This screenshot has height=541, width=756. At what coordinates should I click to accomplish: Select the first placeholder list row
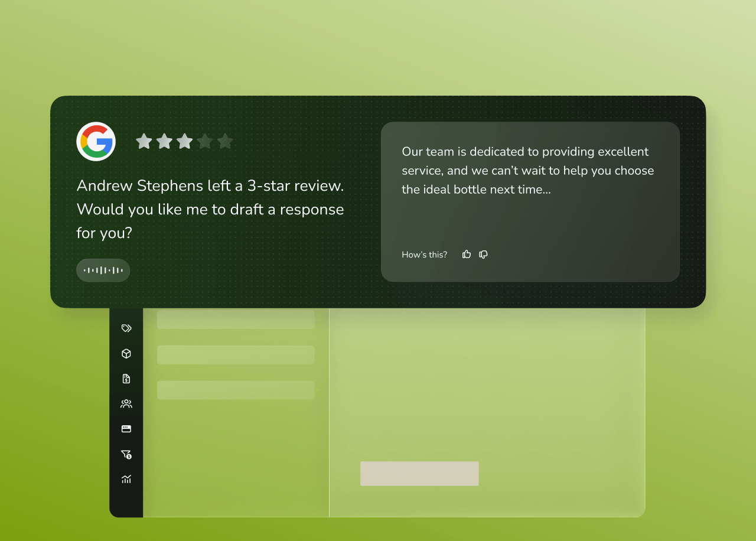(x=236, y=320)
